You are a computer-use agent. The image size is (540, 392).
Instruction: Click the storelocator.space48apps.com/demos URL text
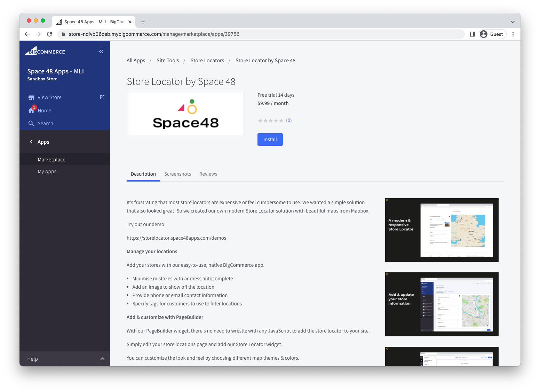pyautogui.click(x=176, y=238)
